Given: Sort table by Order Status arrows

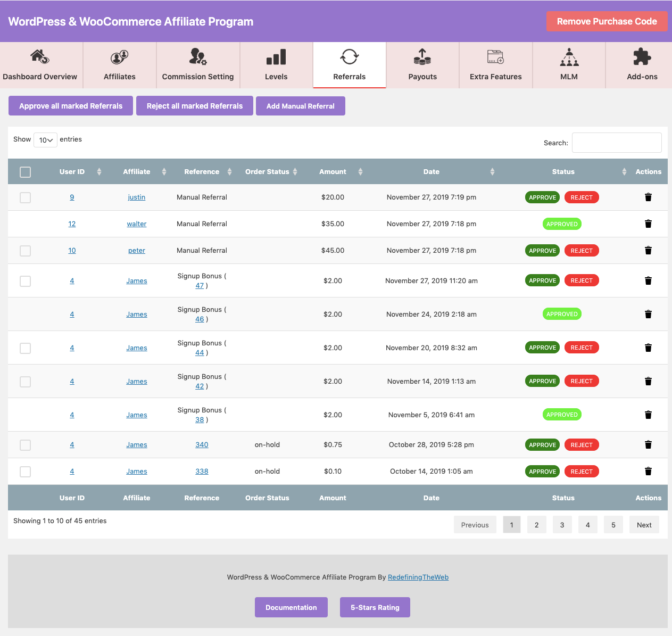Looking at the screenshot, I should 295,171.
